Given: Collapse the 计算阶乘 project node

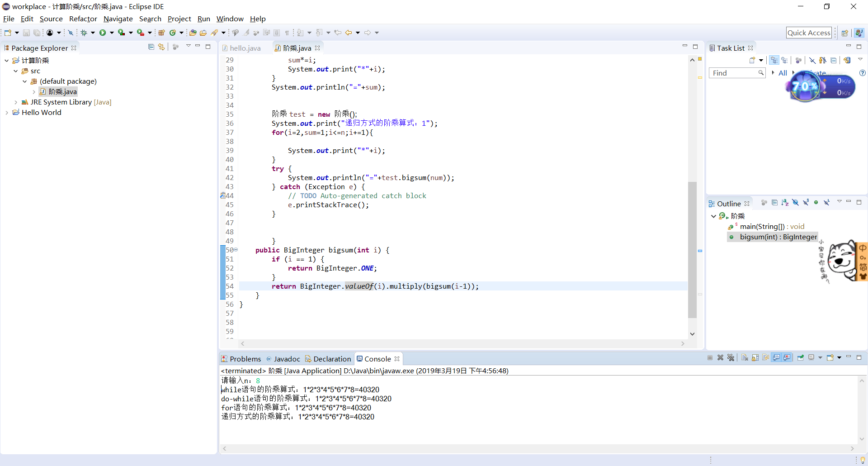Looking at the screenshot, I should pyautogui.click(x=7, y=61).
